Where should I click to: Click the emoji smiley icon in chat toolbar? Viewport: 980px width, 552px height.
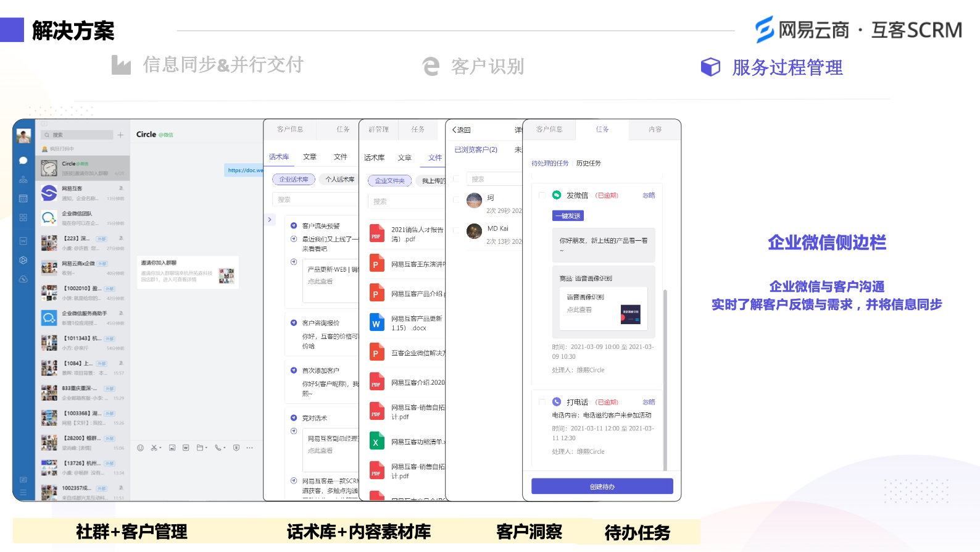(141, 448)
